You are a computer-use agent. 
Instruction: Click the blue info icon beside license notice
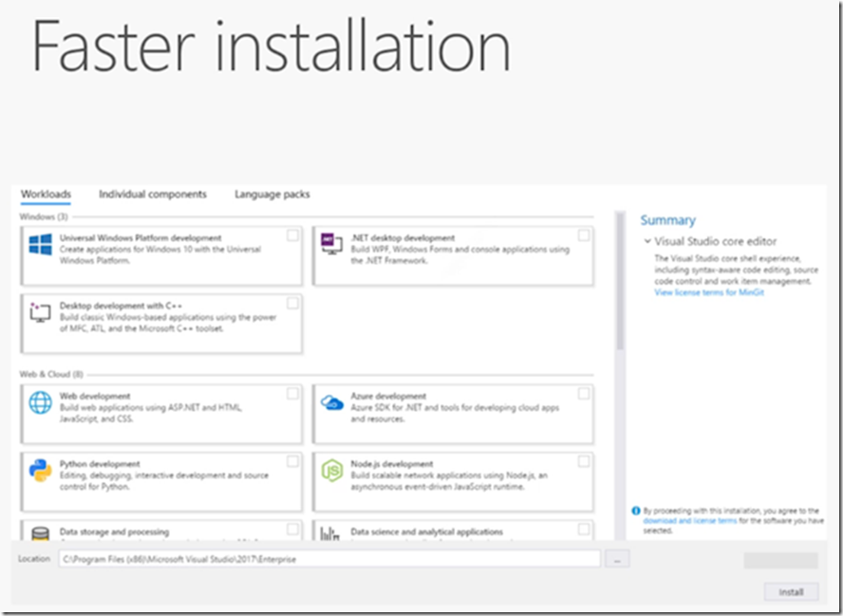[x=636, y=511]
